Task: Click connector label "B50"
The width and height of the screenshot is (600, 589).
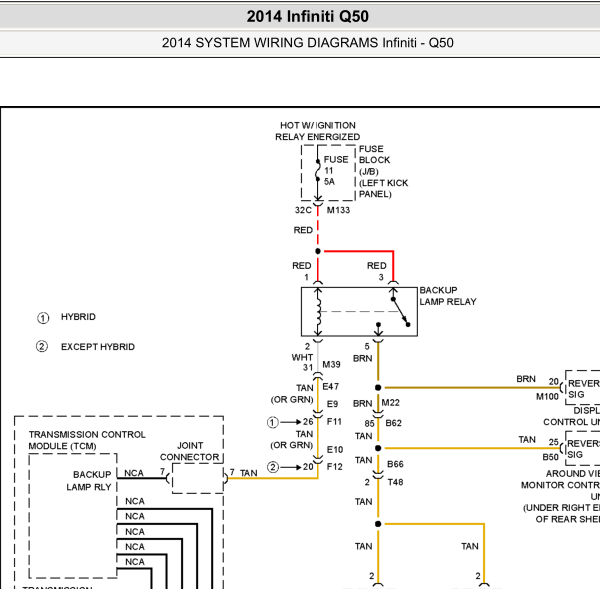Action: [x=550, y=457]
